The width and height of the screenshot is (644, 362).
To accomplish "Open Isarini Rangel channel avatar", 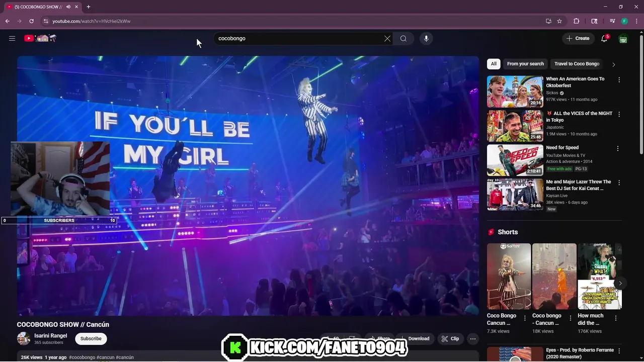I will click(x=24, y=339).
